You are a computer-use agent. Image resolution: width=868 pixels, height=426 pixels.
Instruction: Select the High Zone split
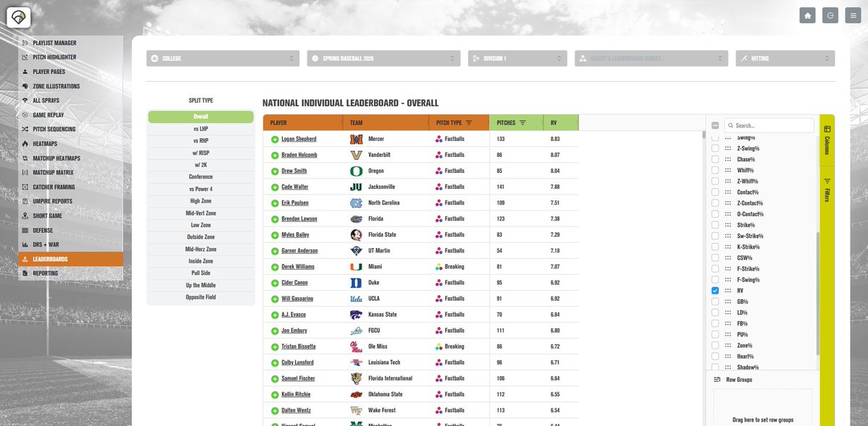201,201
